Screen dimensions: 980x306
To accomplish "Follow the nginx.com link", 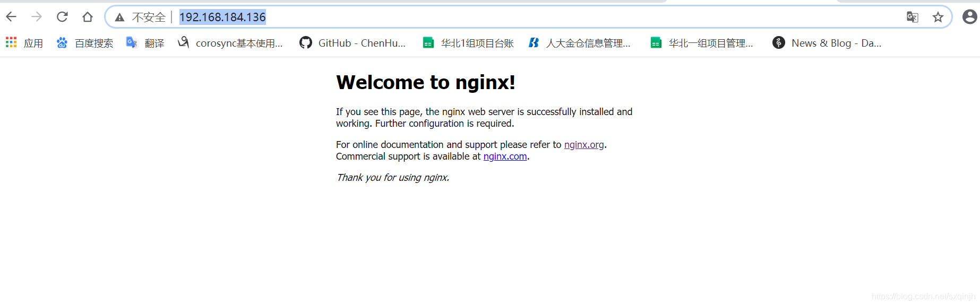I will coord(505,156).
